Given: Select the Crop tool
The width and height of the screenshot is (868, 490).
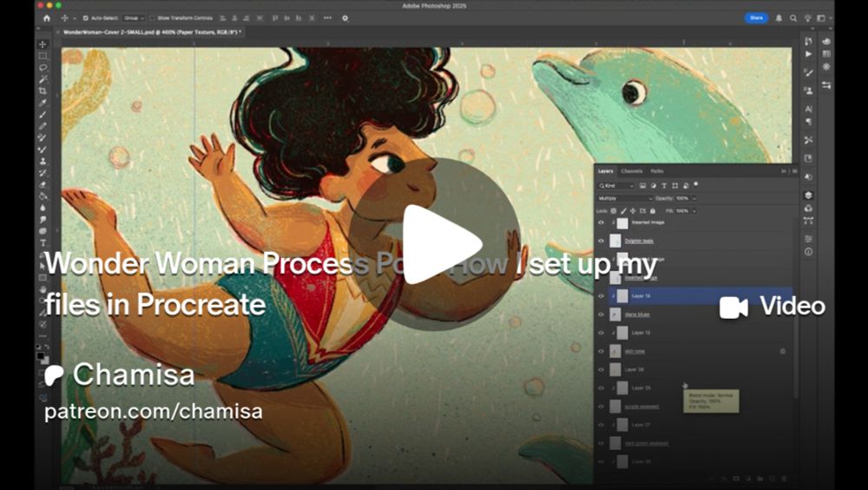Looking at the screenshot, I should click(x=43, y=91).
